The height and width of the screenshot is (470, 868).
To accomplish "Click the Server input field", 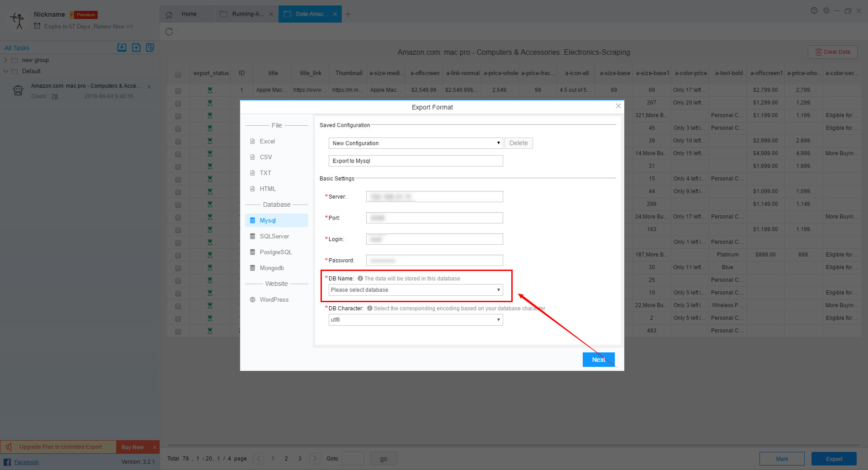I will click(434, 197).
